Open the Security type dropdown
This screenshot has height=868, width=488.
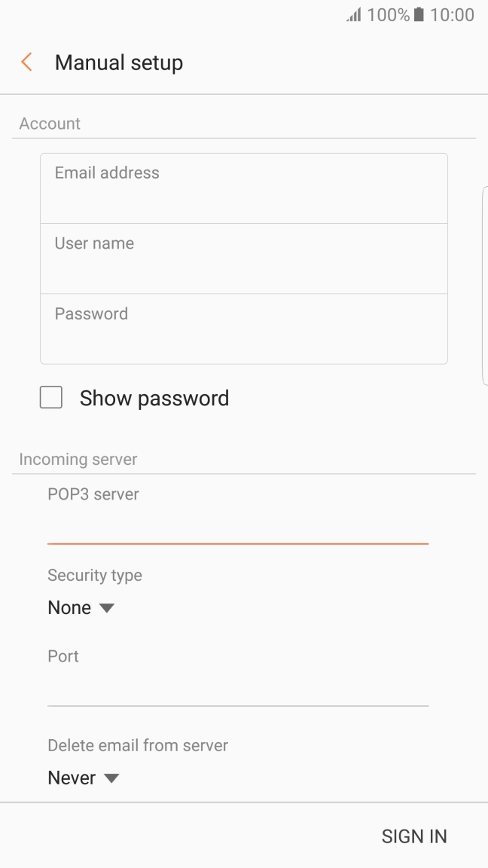point(80,608)
